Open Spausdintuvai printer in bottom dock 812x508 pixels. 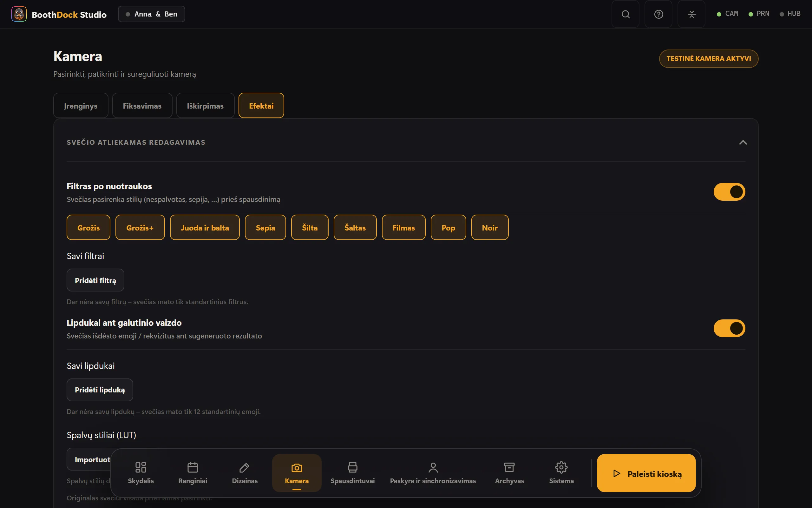pos(352,473)
